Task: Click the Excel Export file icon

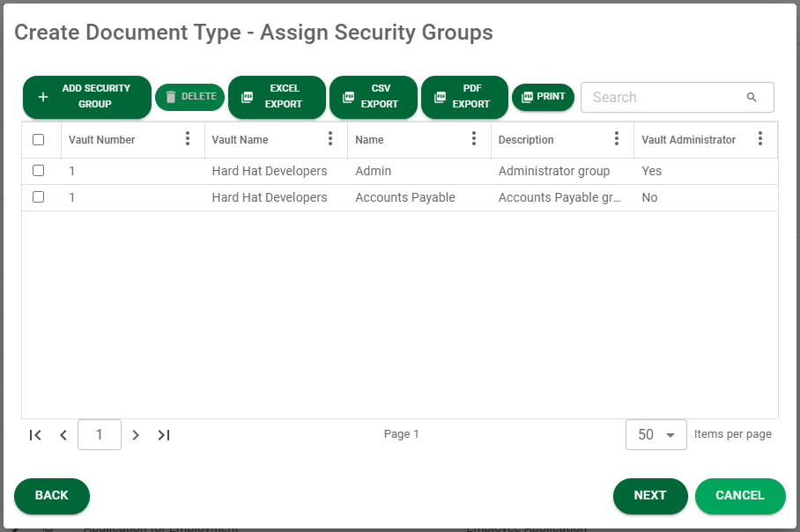Action: [247, 97]
